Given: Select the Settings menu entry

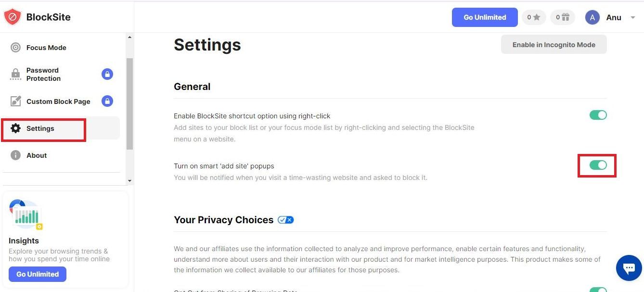Looking at the screenshot, I should [x=40, y=128].
